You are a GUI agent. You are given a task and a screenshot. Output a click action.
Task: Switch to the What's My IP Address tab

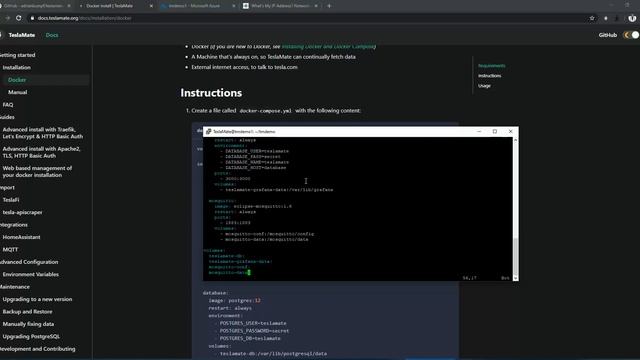(280, 6)
